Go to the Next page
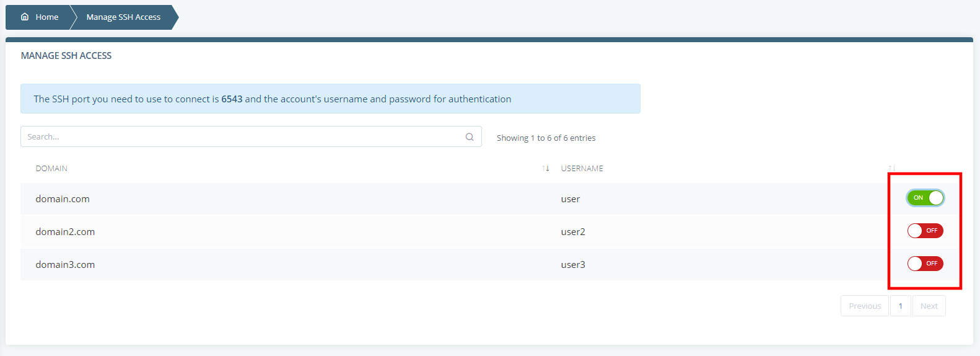Image resolution: width=980 pixels, height=356 pixels. (929, 306)
